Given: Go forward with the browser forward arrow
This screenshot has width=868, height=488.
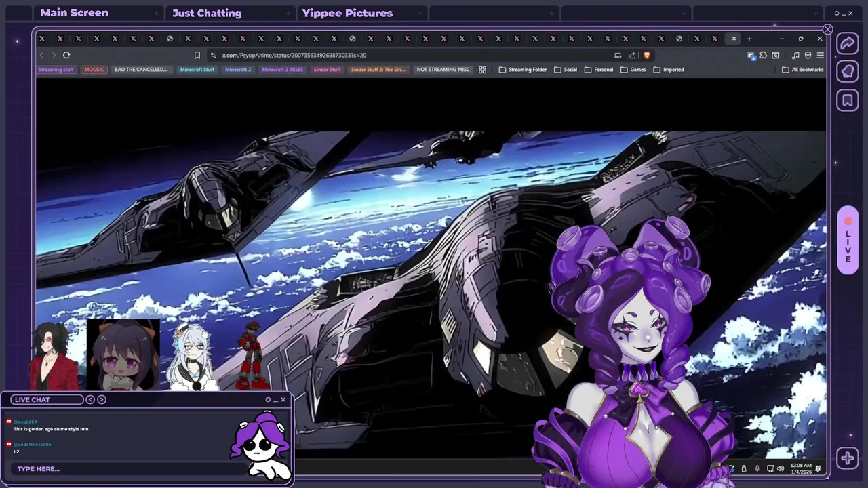Looking at the screenshot, I should tap(54, 55).
